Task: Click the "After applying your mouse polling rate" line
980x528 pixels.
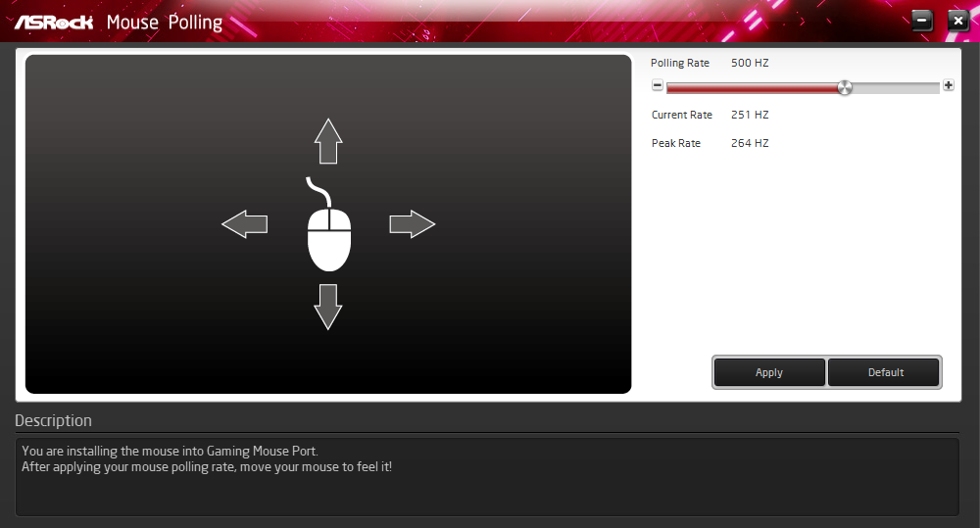Action: pos(207,466)
